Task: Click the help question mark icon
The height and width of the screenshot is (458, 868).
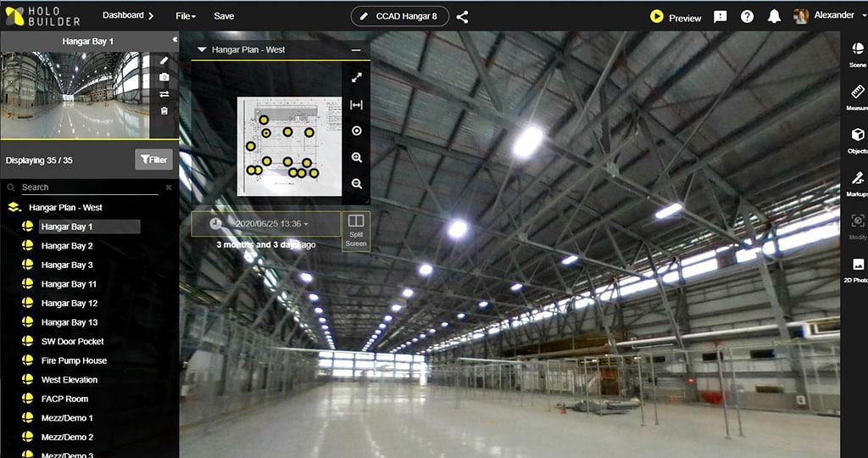Action: point(747,17)
